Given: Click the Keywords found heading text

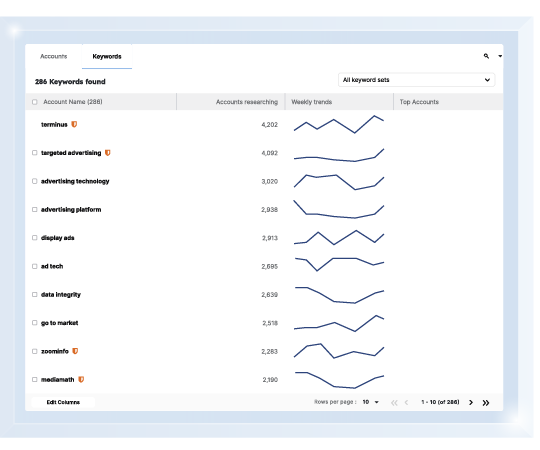Looking at the screenshot, I should tap(70, 82).
